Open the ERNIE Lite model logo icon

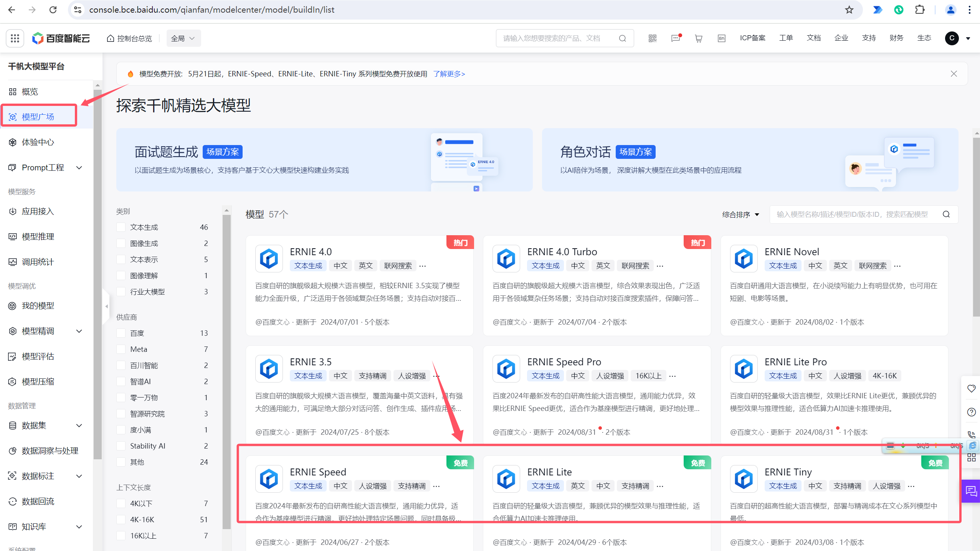(506, 478)
